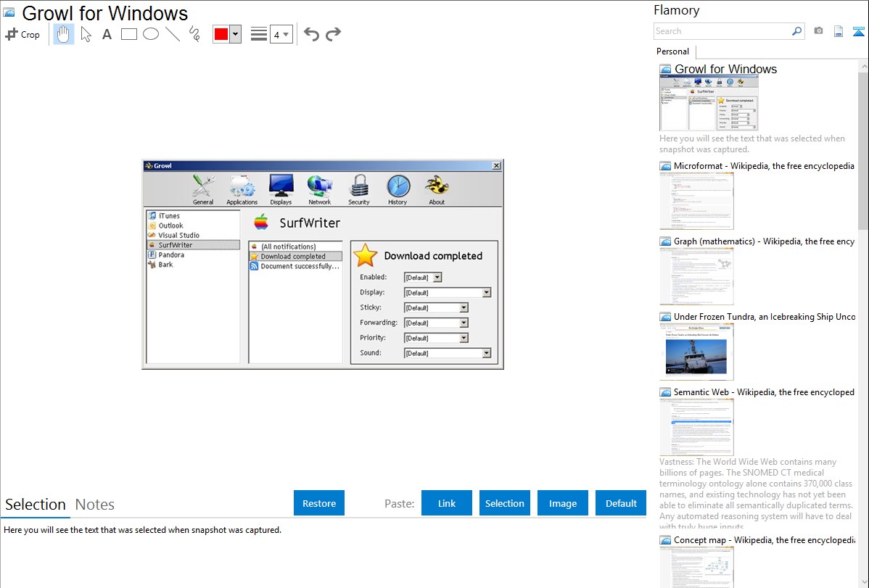Select Pandora in Growl application list
This screenshot has height=588, width=869.
(x=193, y=255)
